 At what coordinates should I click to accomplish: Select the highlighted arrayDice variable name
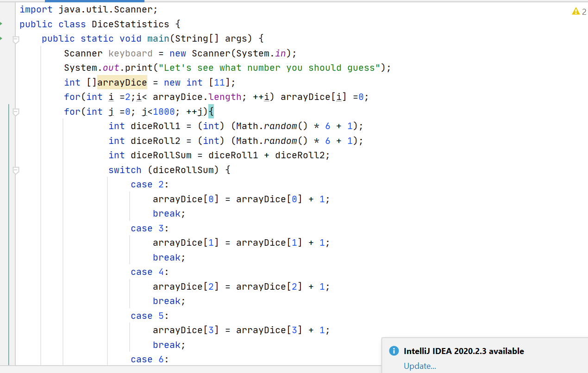[x=121, y=82]
